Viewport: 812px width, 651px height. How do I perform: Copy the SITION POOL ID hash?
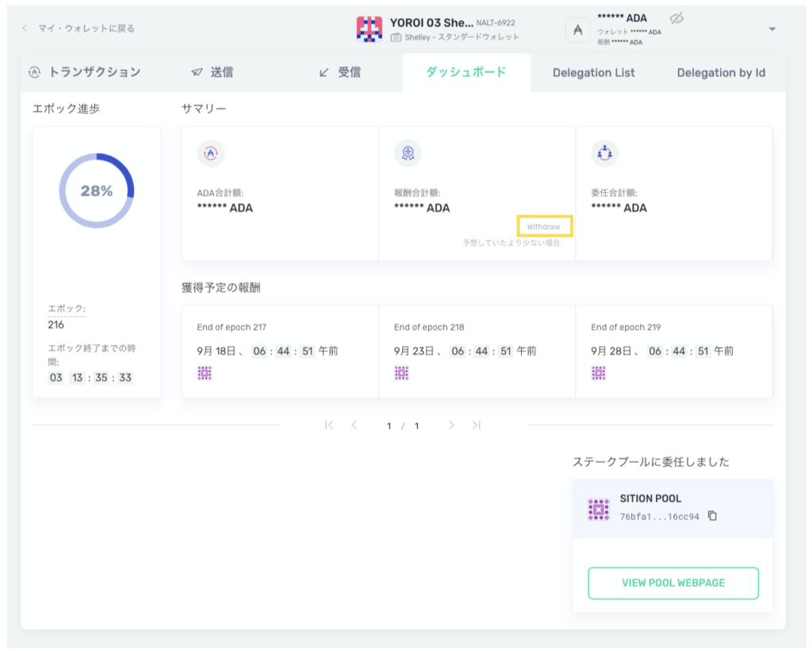click(x=712, y=516)
